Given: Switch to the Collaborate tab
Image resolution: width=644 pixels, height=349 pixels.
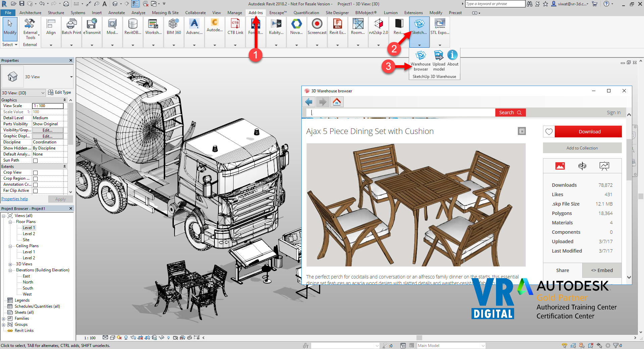Looking at the screenshot, I should (x=195, y=13).
